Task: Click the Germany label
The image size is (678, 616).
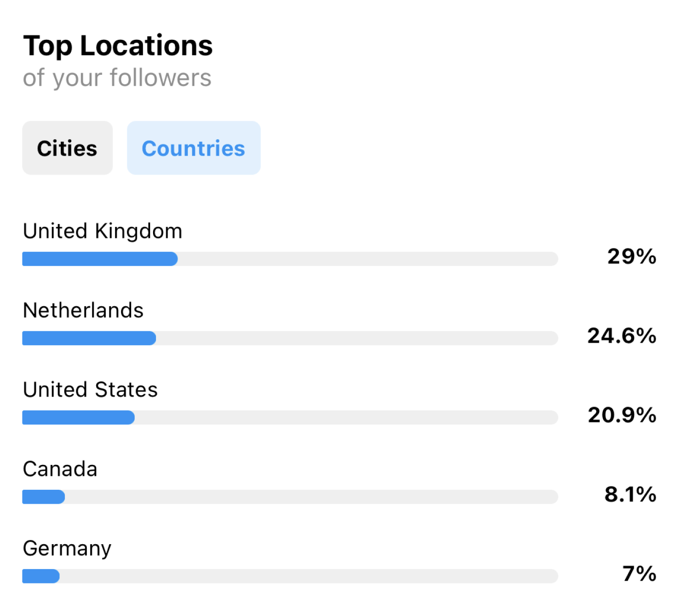Action: tap(67, 548)
